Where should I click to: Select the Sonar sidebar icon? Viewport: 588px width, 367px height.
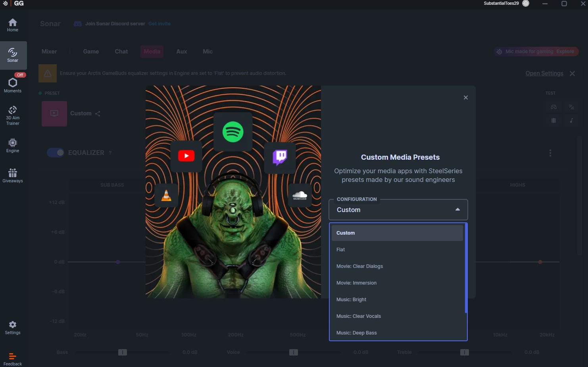pos(13,55)
